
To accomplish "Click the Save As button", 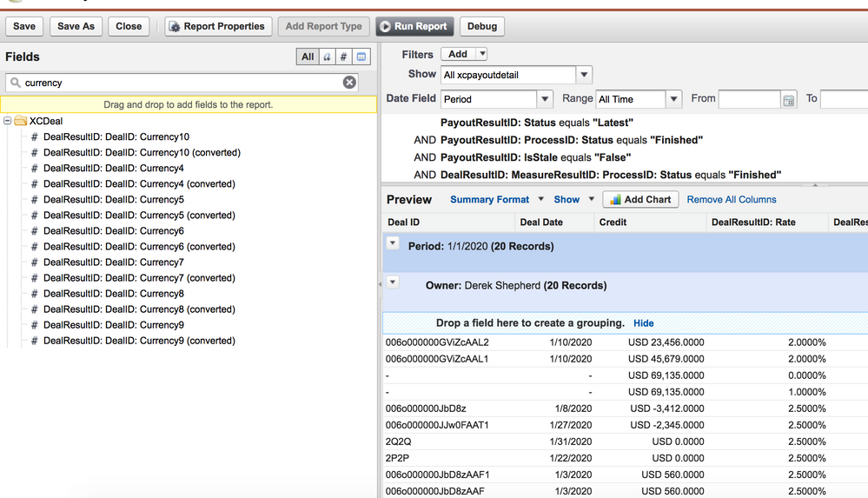I will [76, 26].
